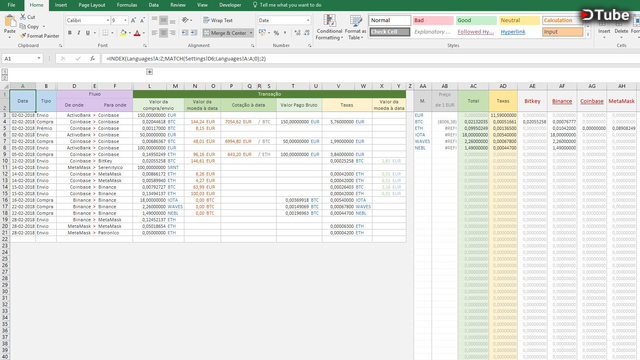640x360 pixels.
Task: Open Merge & Center dropdown arrow
Action: pos(251,33)
